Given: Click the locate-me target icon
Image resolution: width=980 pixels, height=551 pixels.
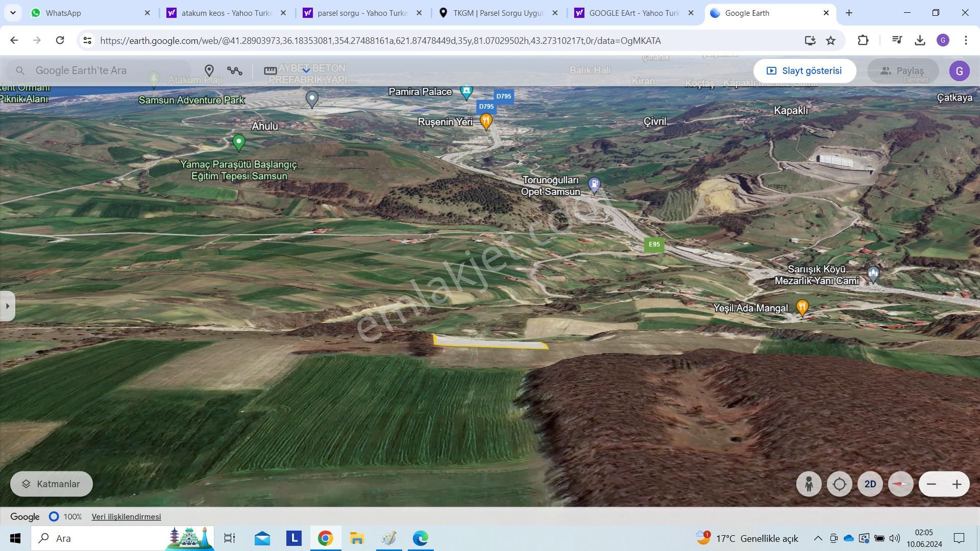Looking at the screenshot, I should pos(840,484).
